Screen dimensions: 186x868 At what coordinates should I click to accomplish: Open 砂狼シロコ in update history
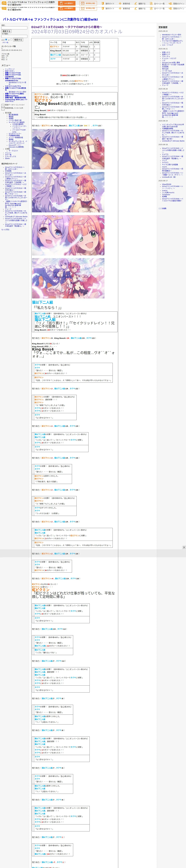click(166, 52)
